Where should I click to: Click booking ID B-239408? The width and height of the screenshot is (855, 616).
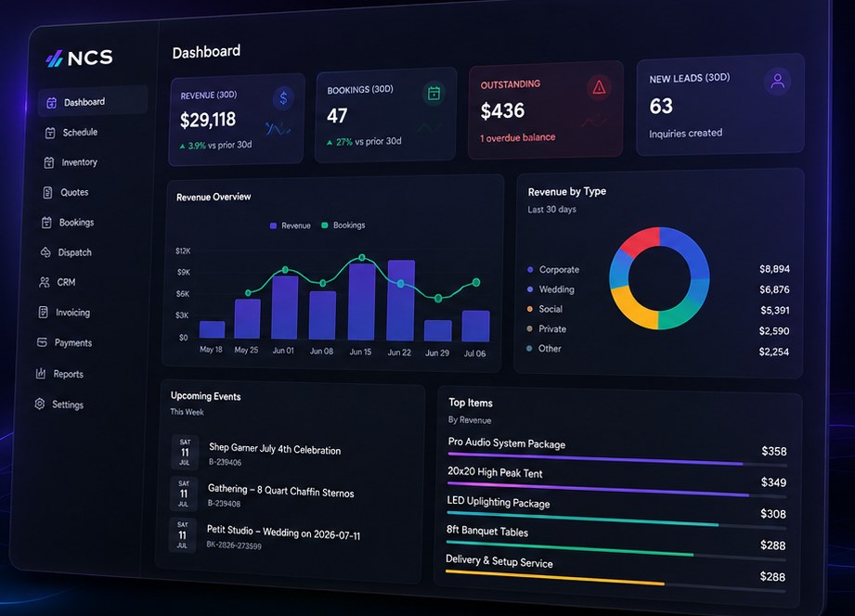224,503
